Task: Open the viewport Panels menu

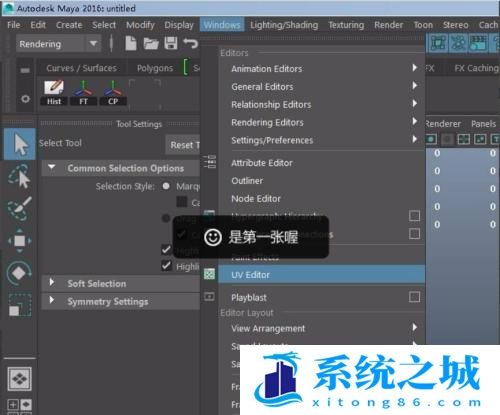Action: pos(483,124)
